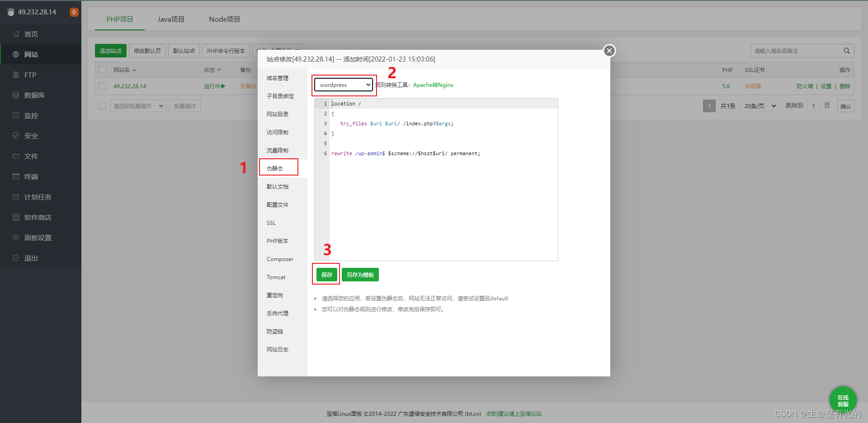Click the database icon beside 数据库
This screenshot has width=868, height=423.
16,95
